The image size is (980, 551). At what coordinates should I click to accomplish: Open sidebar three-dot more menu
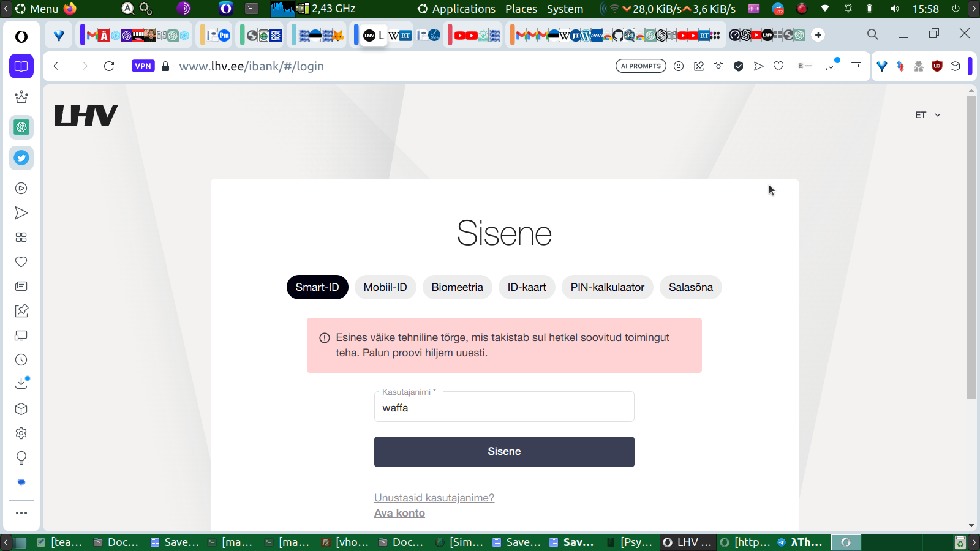pos(21,513)
